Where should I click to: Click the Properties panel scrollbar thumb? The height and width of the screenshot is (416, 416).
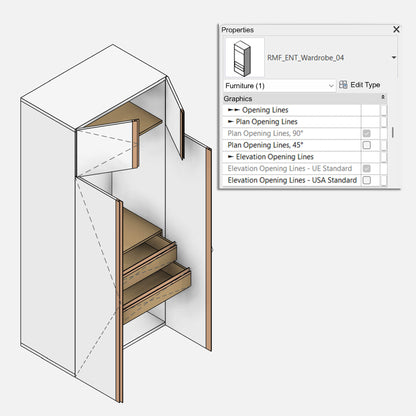click(x=393, y=132)
